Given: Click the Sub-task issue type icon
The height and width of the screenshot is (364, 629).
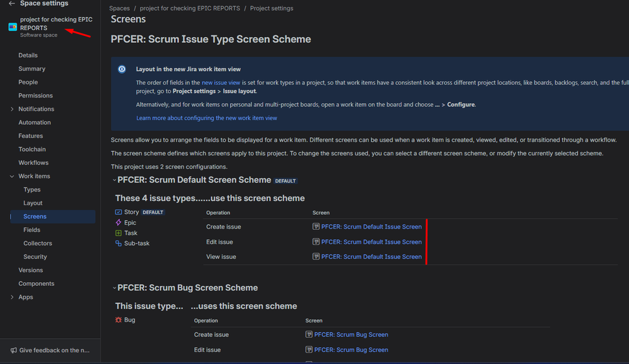Looking at the screenshot, I should [119, 243].
